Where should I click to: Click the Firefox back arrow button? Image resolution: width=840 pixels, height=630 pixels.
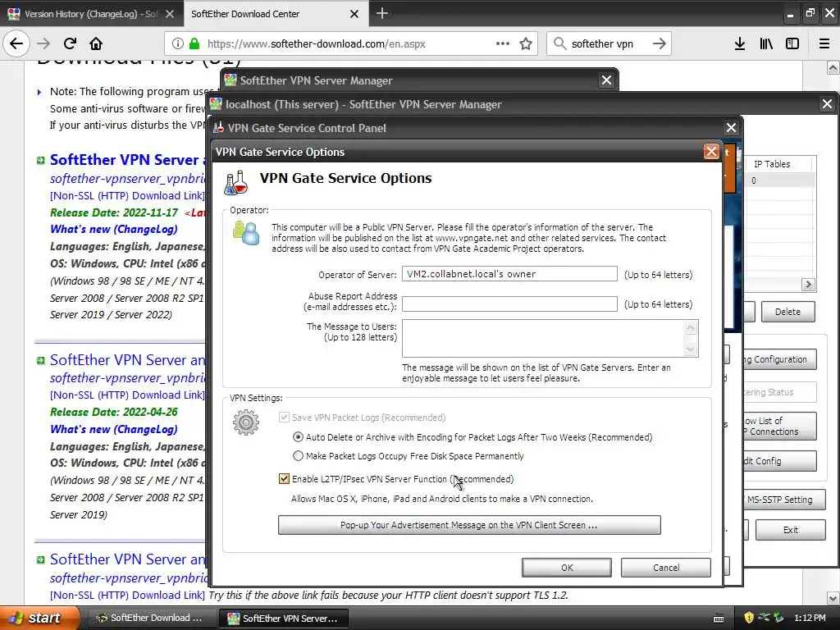(x=16, y=43)
